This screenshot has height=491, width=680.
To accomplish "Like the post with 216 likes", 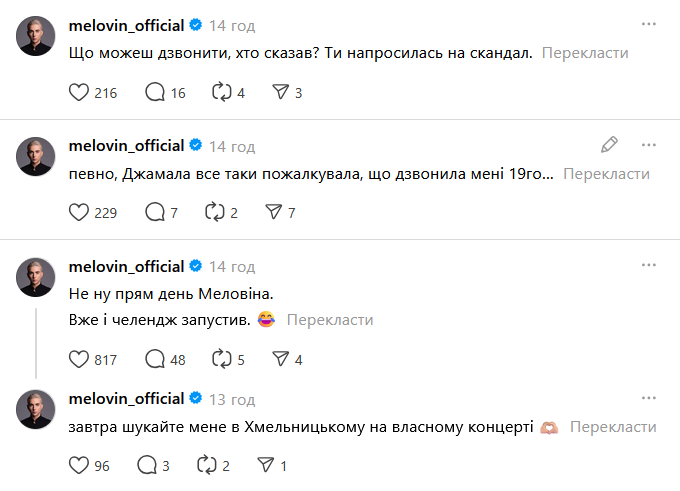I will click(80, 93).
